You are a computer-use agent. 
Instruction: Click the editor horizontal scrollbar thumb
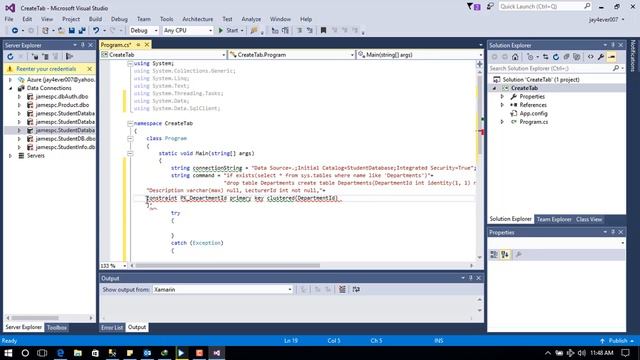(227, 266)
